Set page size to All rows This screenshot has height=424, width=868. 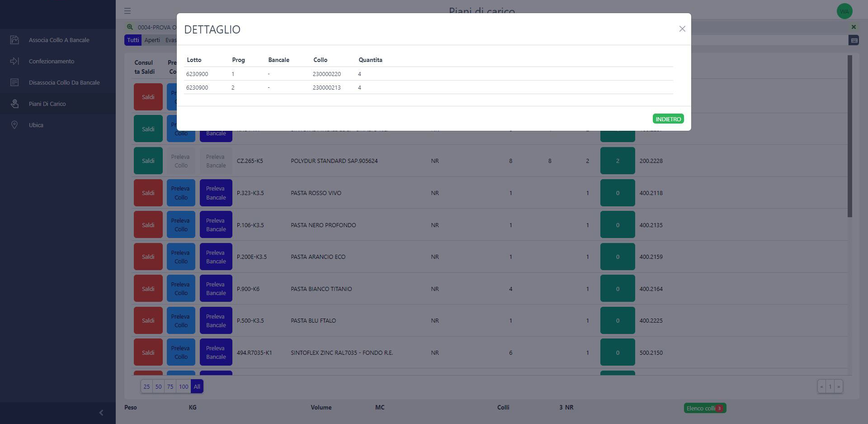pyautogui.click(x=197, y=386)
